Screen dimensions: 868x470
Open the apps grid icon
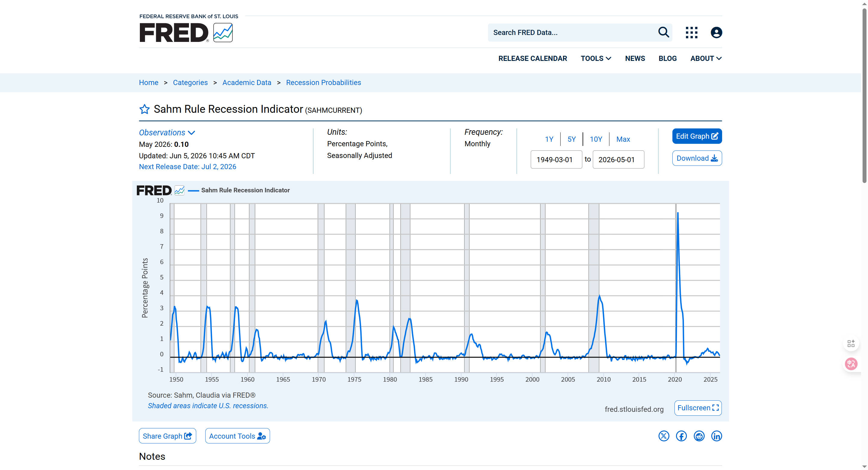click(691, 32)
